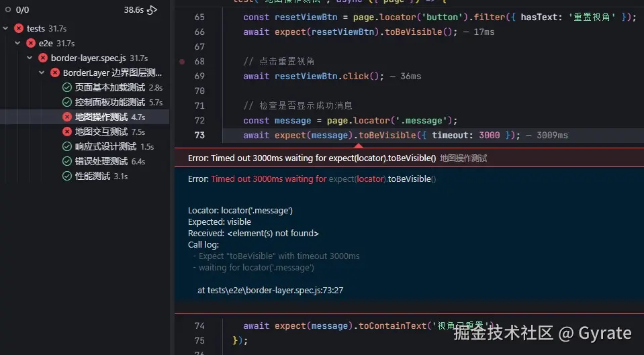644x355 pixels.
Task: Click the failed icon beside 地图交互测试
Action: coord(66,132)
